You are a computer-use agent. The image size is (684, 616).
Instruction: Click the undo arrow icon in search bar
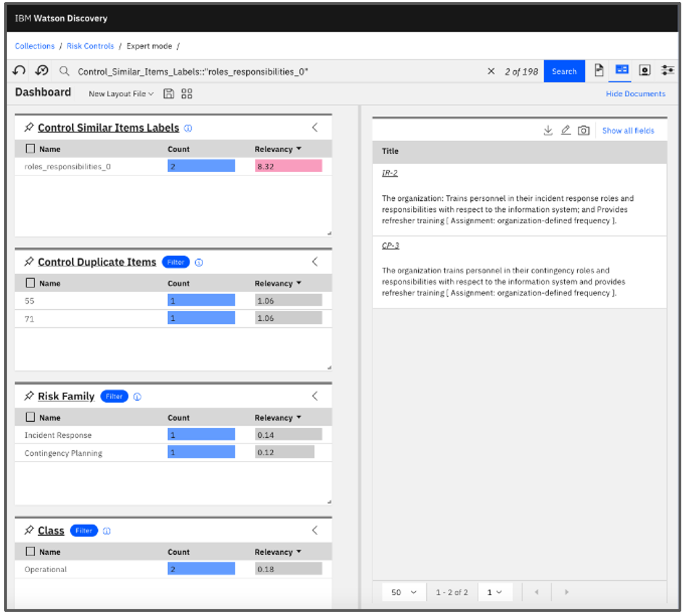coord(19,71)
